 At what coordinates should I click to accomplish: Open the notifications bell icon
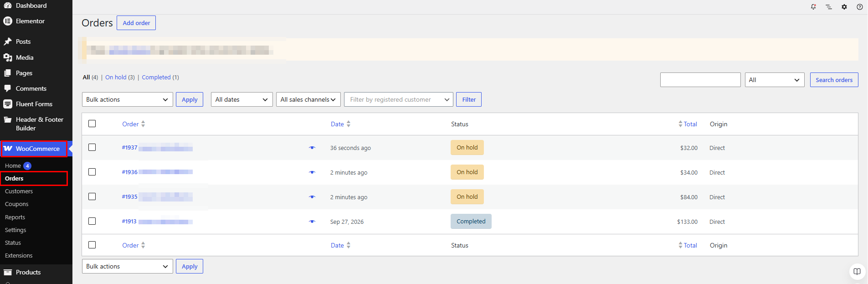813,7
